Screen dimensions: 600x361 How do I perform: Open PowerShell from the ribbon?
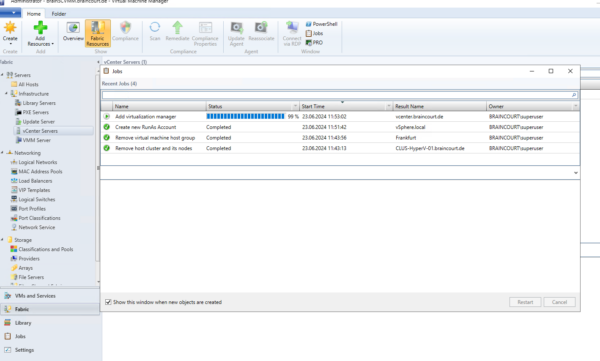321,24
